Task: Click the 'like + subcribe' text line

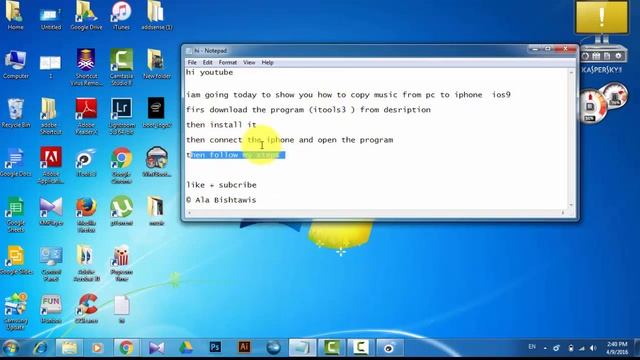Action: (x=221, y=185)
